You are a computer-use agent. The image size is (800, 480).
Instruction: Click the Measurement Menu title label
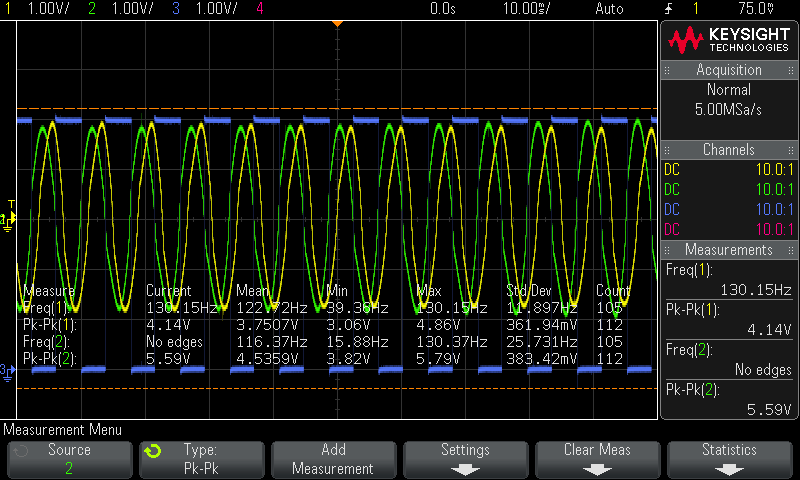[62, 430]
